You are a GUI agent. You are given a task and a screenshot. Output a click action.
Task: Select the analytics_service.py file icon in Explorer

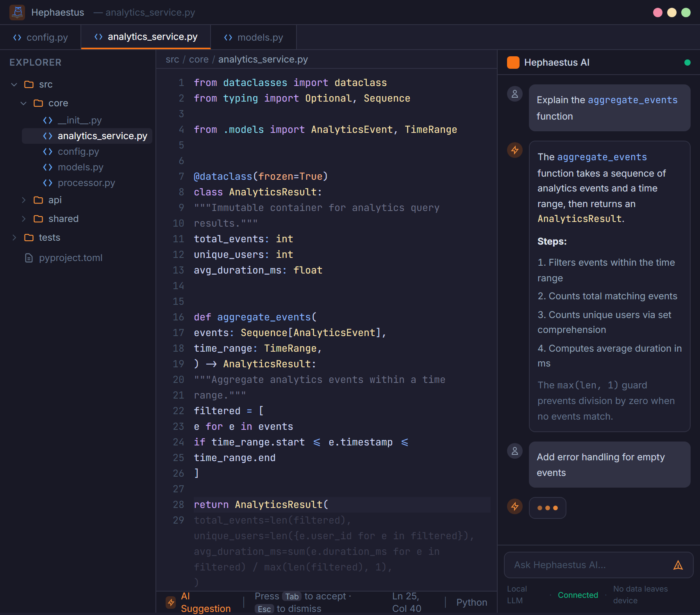pos(48,136)
